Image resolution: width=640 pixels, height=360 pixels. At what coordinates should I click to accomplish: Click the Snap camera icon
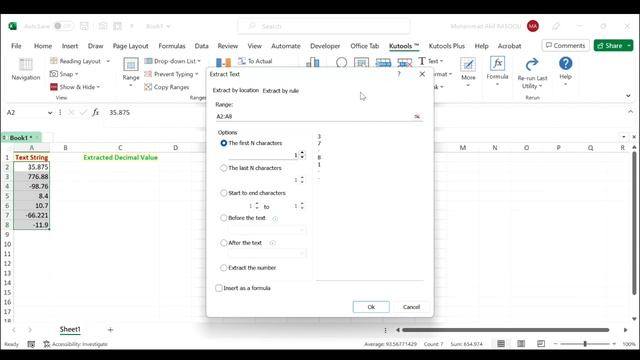click(54, 74)
